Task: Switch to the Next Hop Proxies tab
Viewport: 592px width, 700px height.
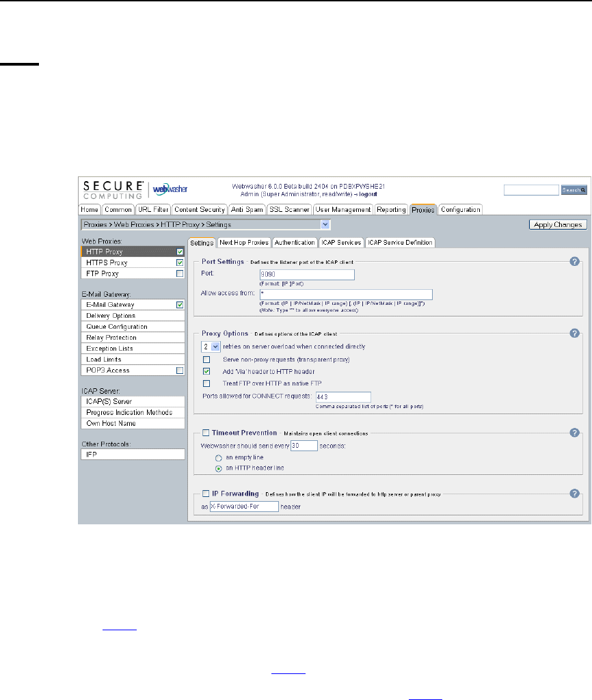Action: pyautogui.click(x=244, y=243)
